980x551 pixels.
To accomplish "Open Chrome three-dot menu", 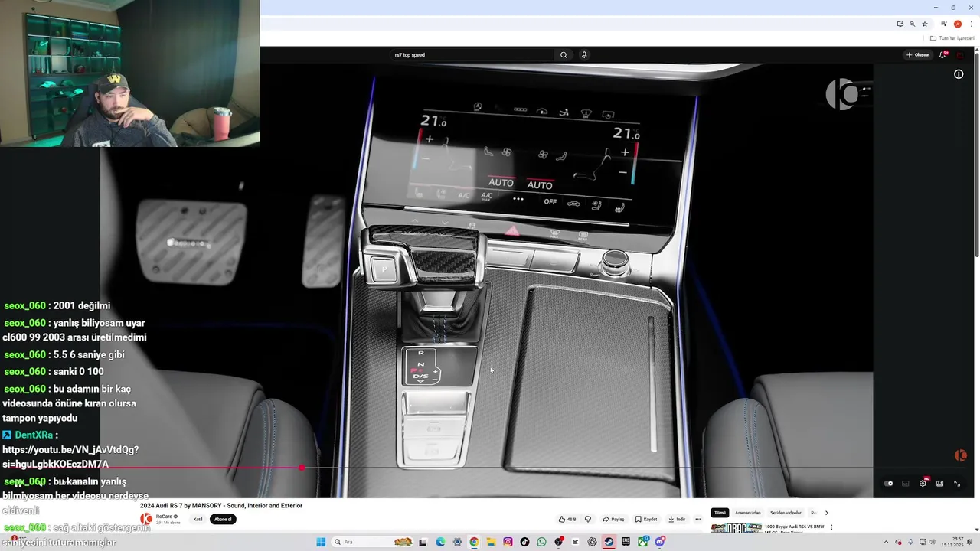I will pos(971,24).
